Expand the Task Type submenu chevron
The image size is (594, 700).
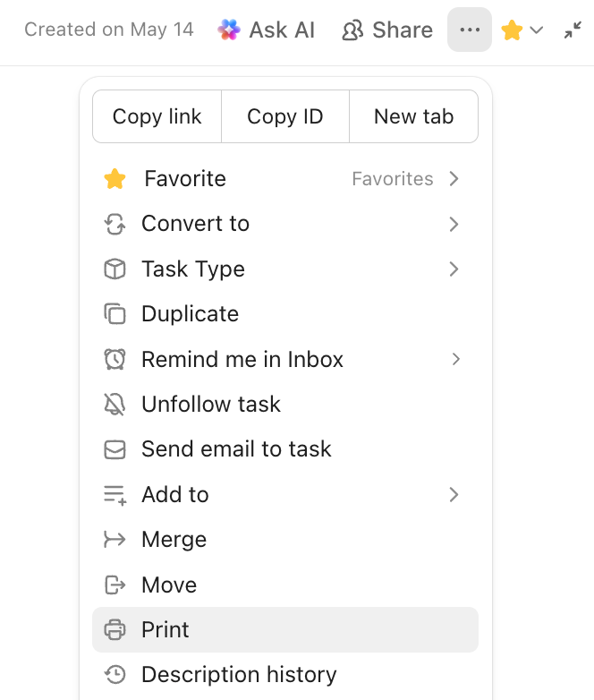[x=454, y=269]
